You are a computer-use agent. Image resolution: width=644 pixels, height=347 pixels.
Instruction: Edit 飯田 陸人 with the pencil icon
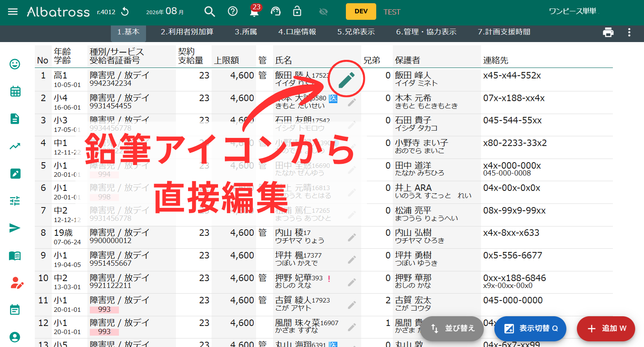coord(346,80)
